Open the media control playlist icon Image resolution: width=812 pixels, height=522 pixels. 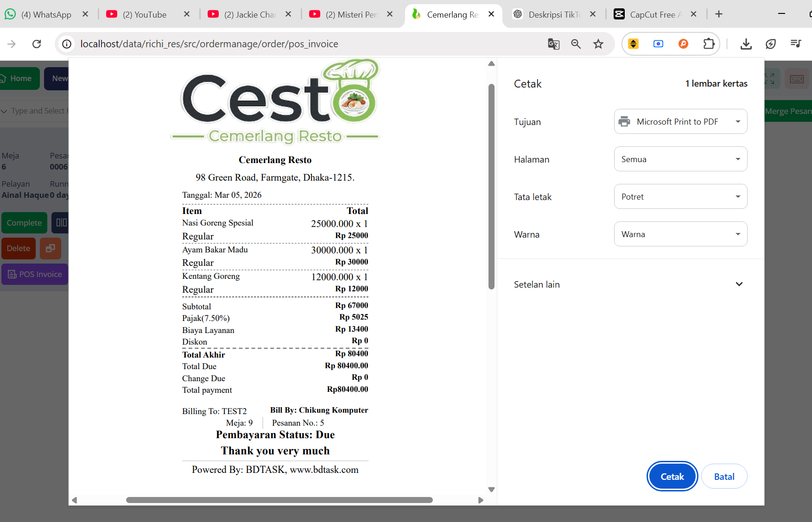pos(796,44)
